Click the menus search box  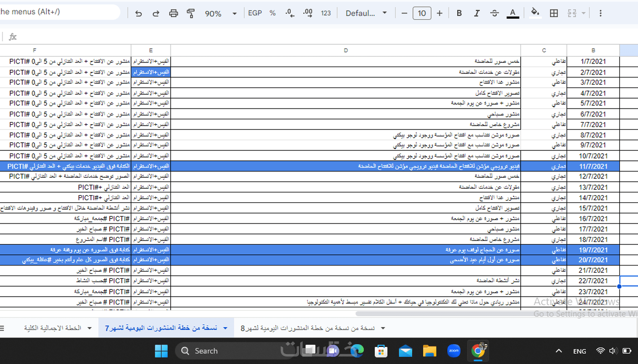tap(59, 12)
